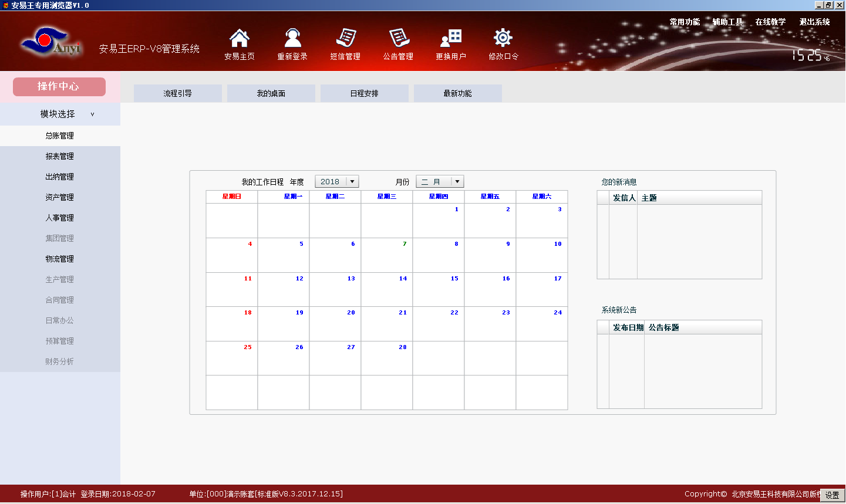Click calendar day 14
The width and height of the screenshot is (846, 504).
click(x=387, y=290)
